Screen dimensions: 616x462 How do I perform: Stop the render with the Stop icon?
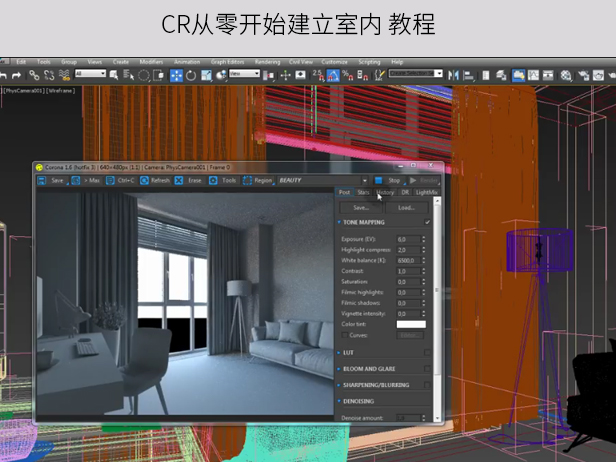click(379, 181)
